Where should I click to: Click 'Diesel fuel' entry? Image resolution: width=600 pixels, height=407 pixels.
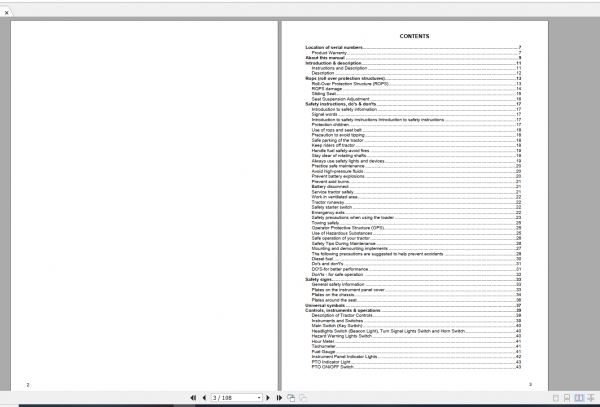tap(322, 259)
